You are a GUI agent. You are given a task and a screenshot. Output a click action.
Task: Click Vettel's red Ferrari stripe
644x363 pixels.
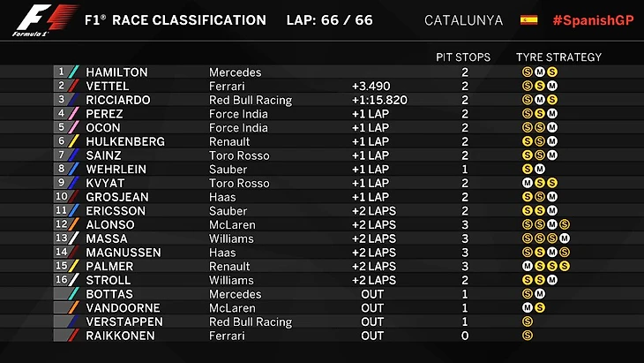[74, 86]
